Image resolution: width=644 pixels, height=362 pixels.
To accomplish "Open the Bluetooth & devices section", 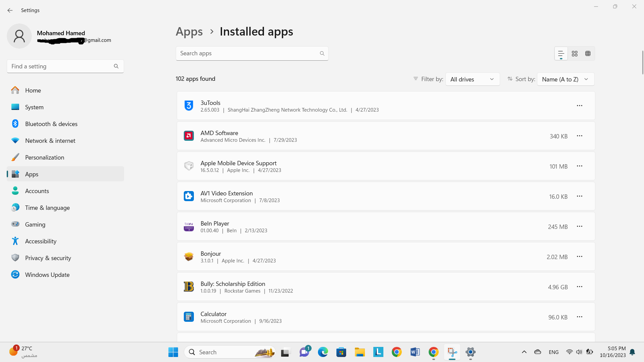I will (51, 124).
